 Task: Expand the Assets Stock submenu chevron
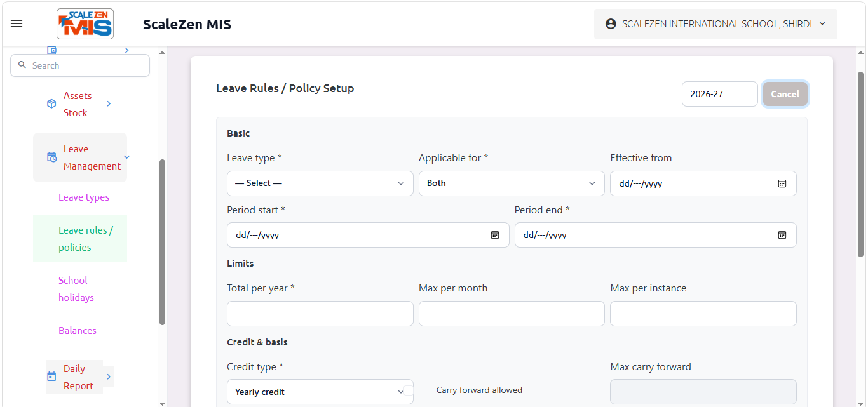click(109, 103)
